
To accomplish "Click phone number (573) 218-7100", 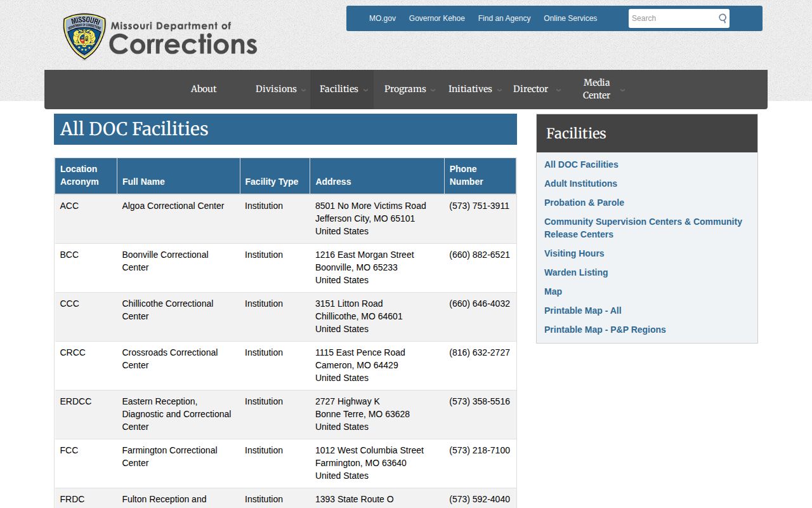I will click(x=480, y=450).
